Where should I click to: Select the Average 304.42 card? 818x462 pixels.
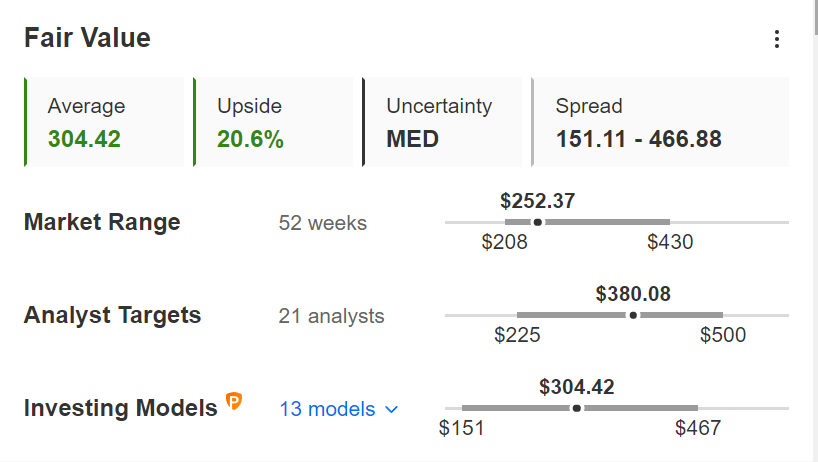104,122
